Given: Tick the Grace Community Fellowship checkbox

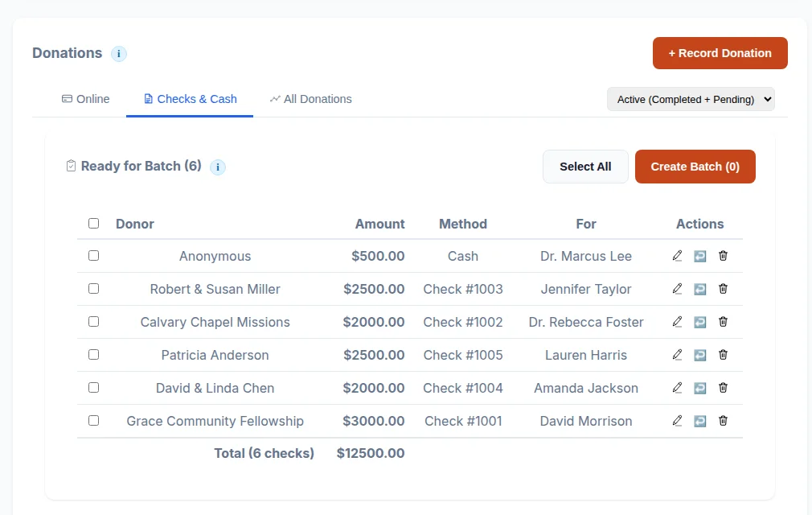Looking at the screenshot, I should pos(94,420).
